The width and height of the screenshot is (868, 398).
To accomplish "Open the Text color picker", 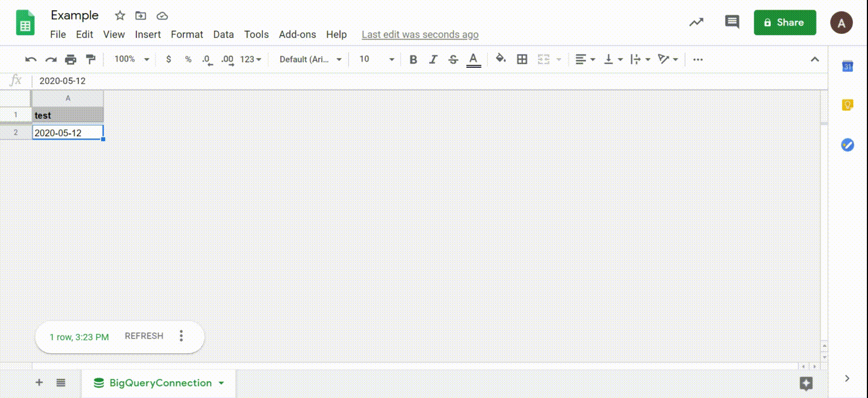I will coord(473,59).
